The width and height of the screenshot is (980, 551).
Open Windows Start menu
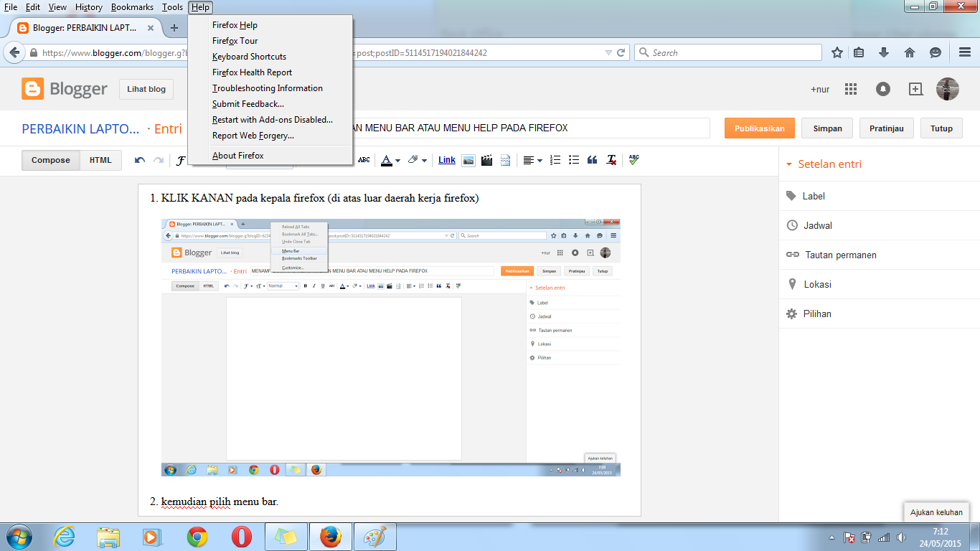coord(18,537)
